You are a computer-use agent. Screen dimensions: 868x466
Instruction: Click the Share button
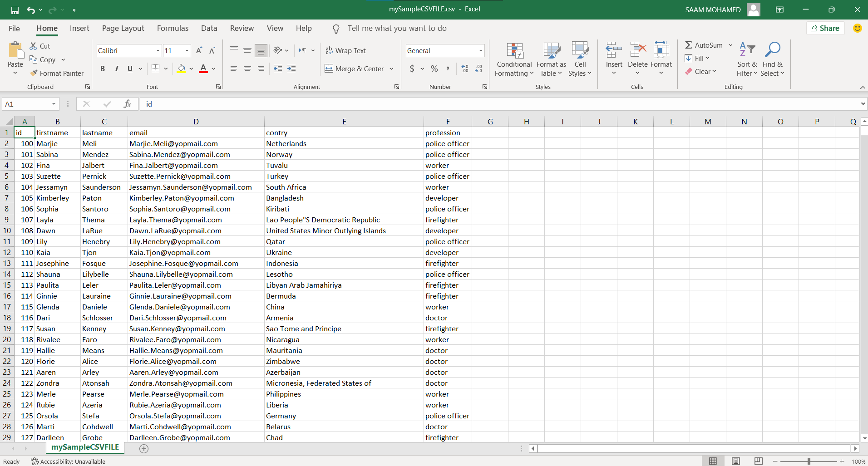click(x=825, y=28)
